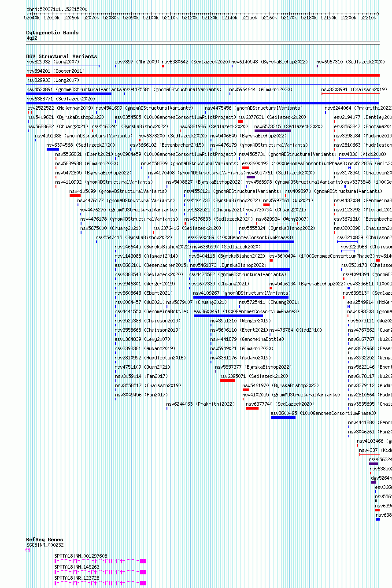This screenshot has height=588, width=392.
Task: Open variant nsv829933 (Wong2007)
Action: coord(53,80)
